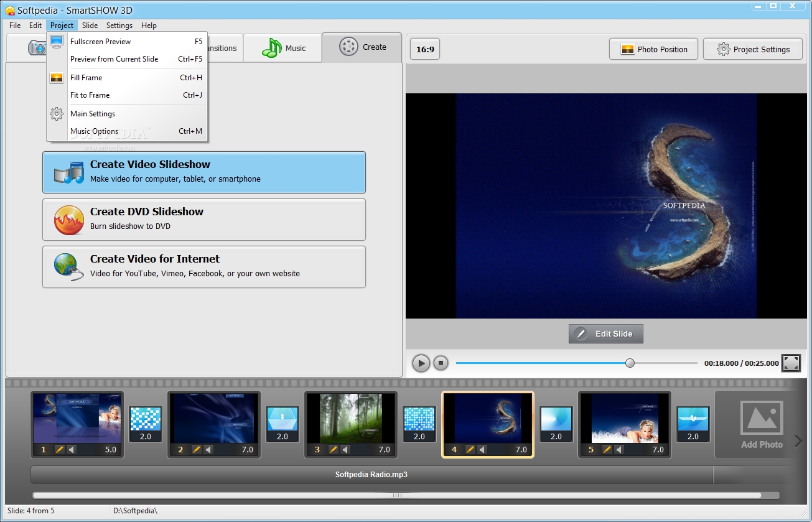This screenshot has height=522, width=812.
Task: Click the speaker icon on slide 4
Action: point(482,449)
